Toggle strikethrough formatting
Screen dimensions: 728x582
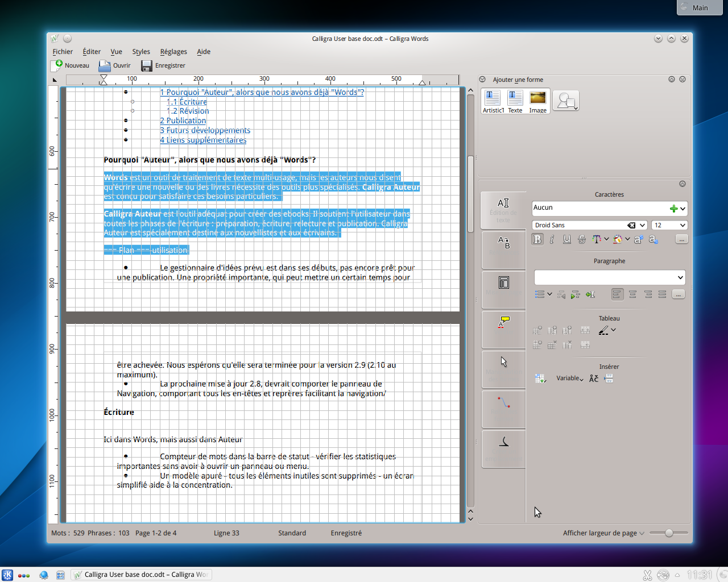(x=581, y=239)
